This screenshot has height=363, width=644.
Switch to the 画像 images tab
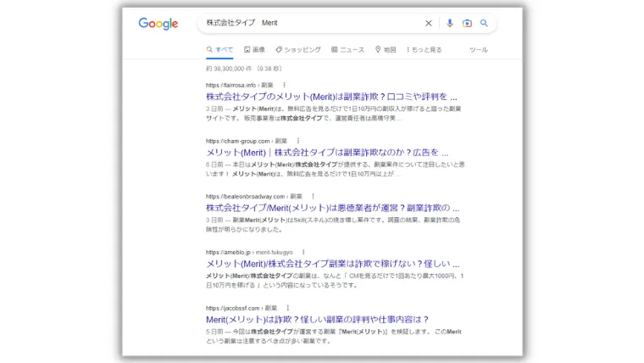click(x=254, y=50)
